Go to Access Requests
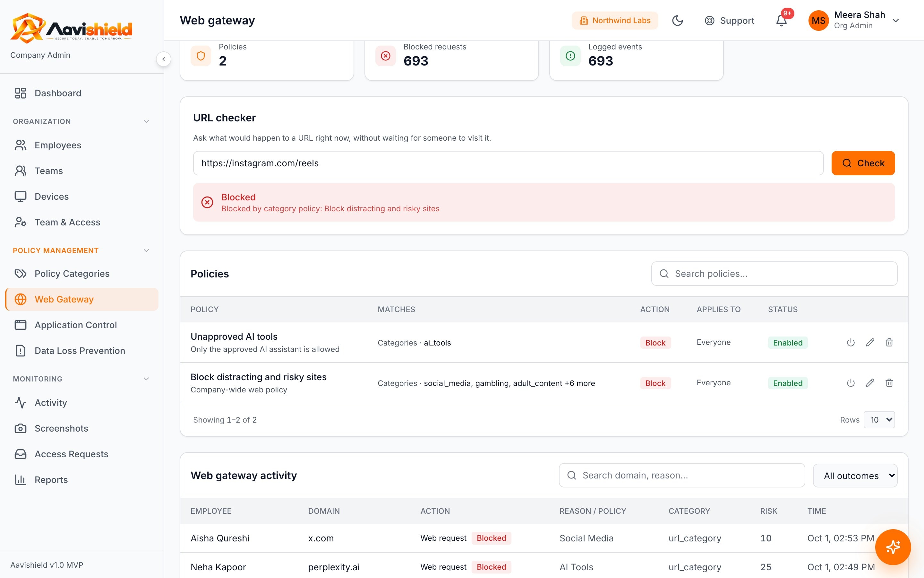The height and width of the screenshot is (578, 924). pyautogui.click(x=82, y=454)
